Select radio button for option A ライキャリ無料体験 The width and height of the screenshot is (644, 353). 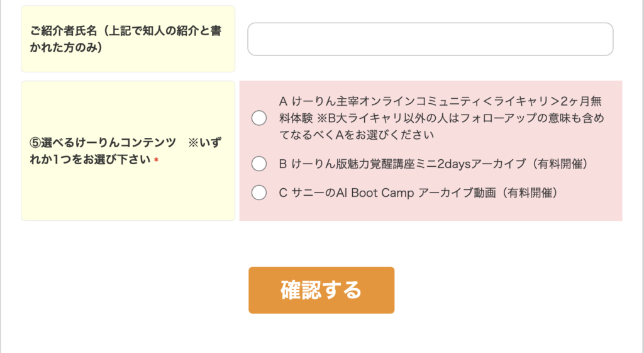tap(259, 118)
